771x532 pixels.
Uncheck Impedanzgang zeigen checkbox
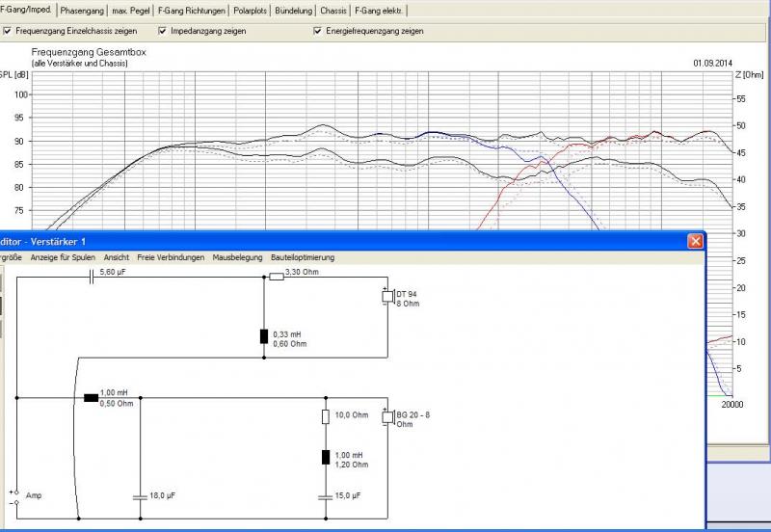point(163,31)
